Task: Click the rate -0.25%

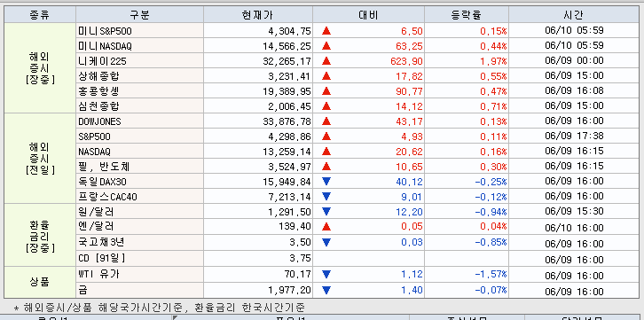Action: click(x=491, y=182)
